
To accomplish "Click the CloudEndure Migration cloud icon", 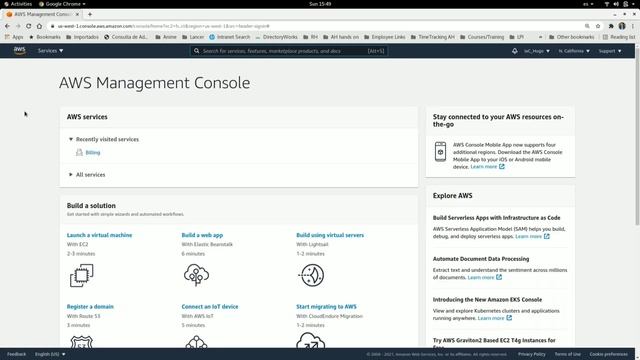I will pyautogui.click(x=311, y=340).
